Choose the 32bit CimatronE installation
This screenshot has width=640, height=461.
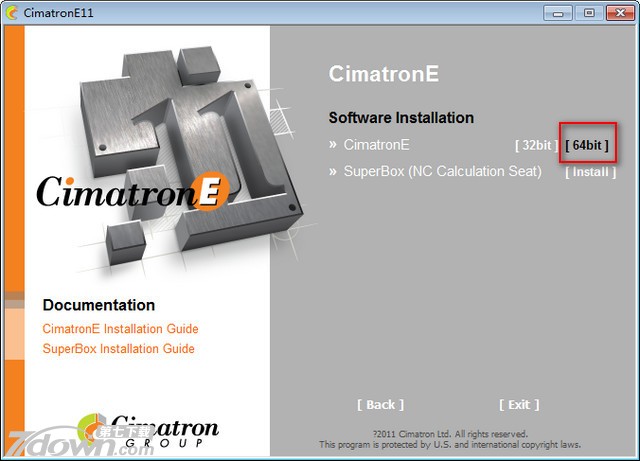coord(536,145)
